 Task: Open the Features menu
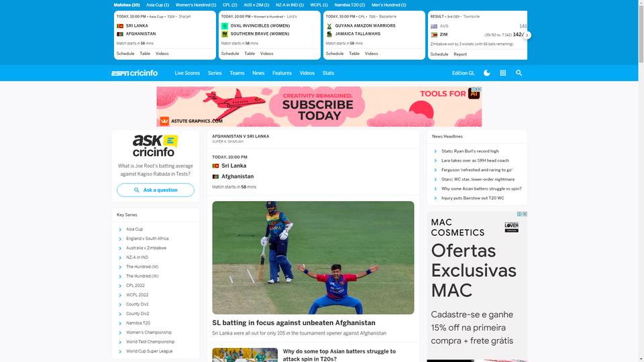point(282,73)
